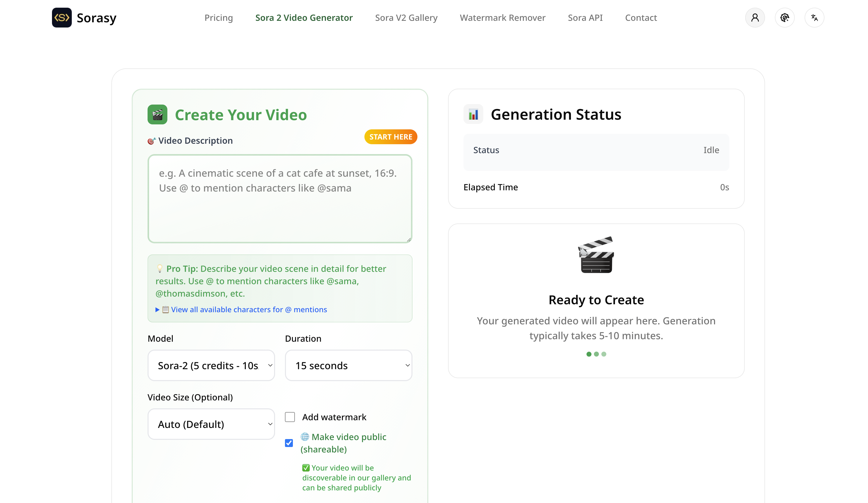Click the green clapperboard Create Your Video icon
Viewport: 868px width, 503px height.
click(157, 114)
